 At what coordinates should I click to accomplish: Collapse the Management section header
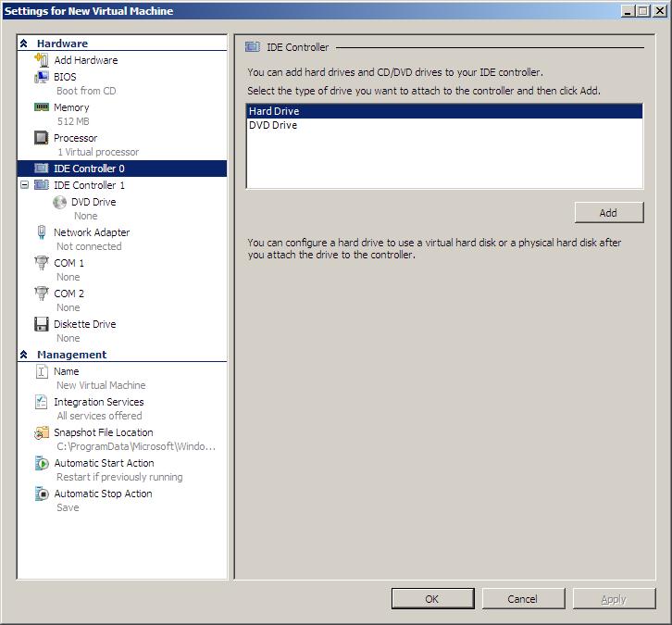click(x=24, y=355)
